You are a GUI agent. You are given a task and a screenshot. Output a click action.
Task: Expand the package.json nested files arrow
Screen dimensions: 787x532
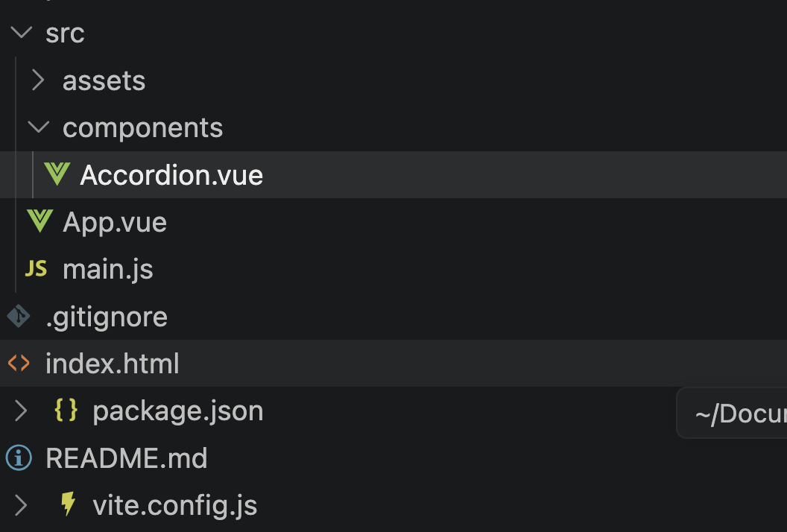coord(22,411)
